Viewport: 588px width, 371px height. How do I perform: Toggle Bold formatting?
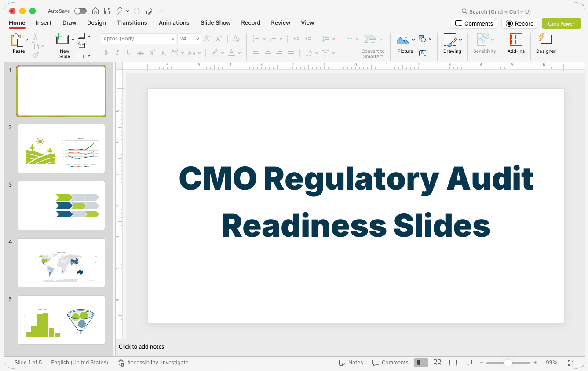pos(106,53)
